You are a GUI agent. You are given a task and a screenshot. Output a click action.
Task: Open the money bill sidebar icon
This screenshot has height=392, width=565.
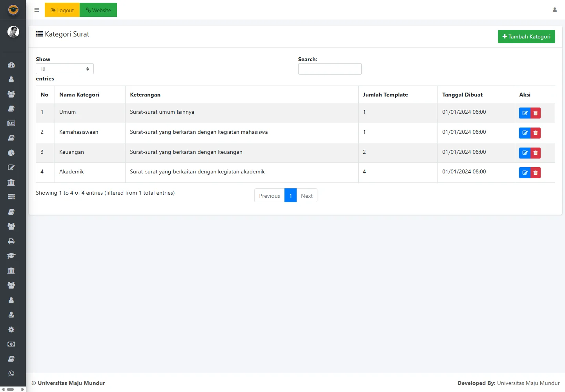pos(11,344)
